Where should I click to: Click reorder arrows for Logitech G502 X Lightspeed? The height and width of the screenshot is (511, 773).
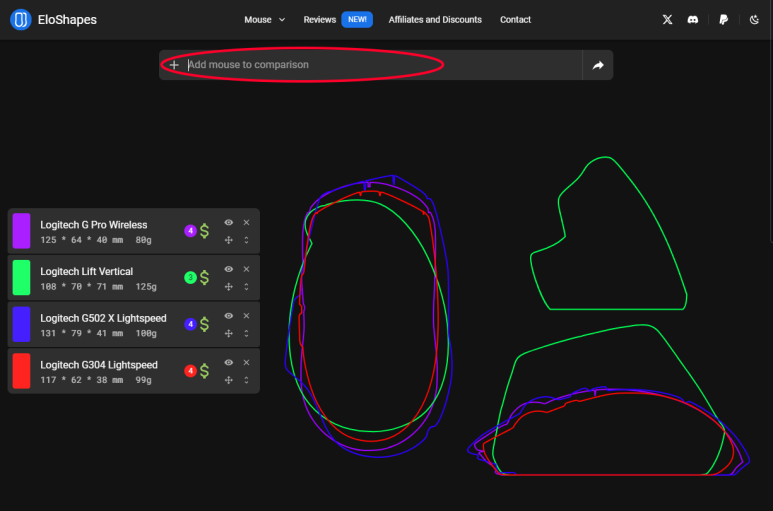coord(246,334)
